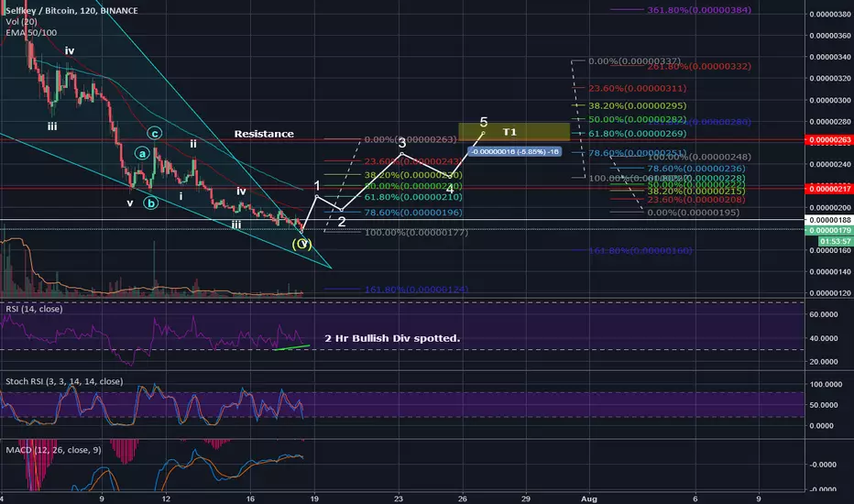
Task: Select the 361.80%(0.00000384) Fibonacci level
Action: (x=699, y=10)
